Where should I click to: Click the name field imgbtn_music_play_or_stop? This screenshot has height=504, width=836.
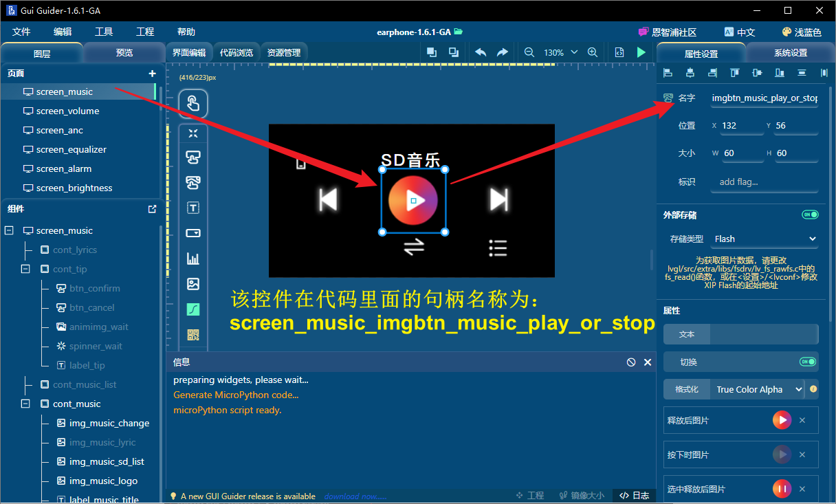pyautogui.click(x=764, y=98)
